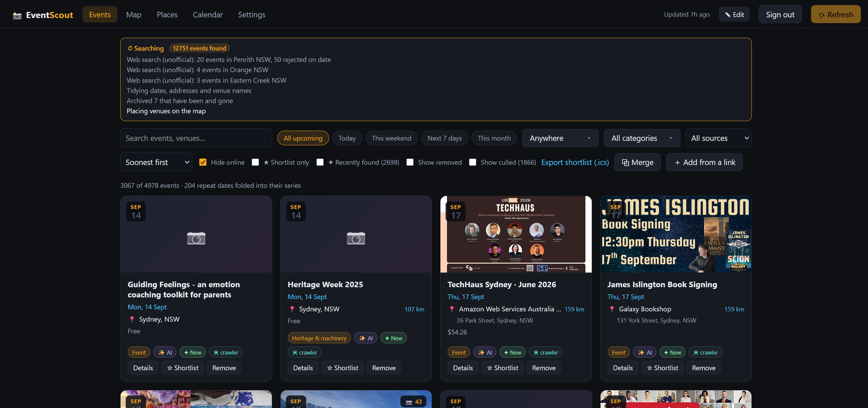Click the Merge button

(x=637, y=162)
